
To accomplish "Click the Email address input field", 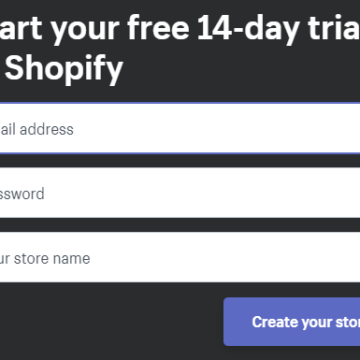I will coord(180,129).
